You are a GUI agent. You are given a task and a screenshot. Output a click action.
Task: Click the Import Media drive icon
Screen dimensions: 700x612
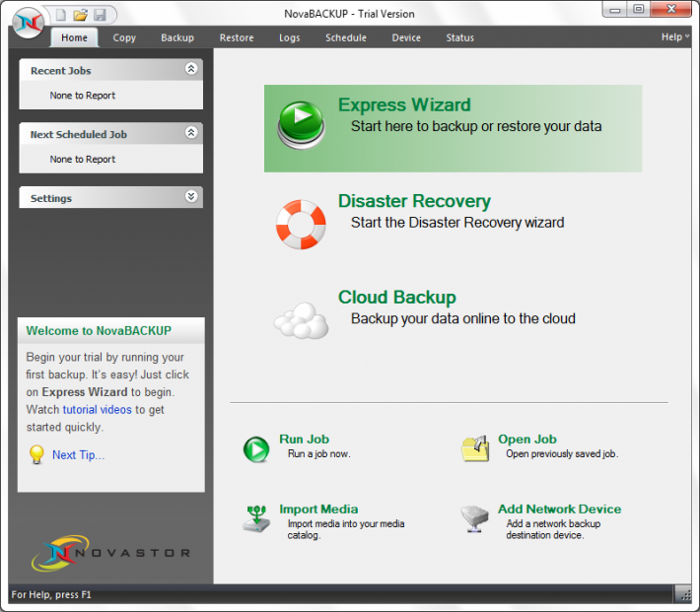point(256,518)
